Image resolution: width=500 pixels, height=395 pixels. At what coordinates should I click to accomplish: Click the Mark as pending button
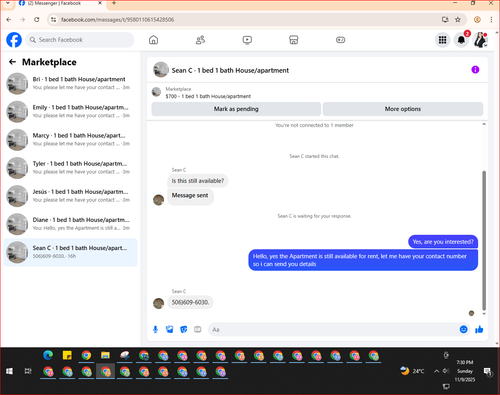click(236, 109)
